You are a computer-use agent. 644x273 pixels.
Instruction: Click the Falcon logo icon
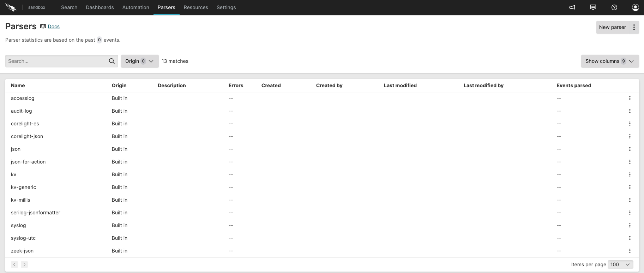click(11, 7)
